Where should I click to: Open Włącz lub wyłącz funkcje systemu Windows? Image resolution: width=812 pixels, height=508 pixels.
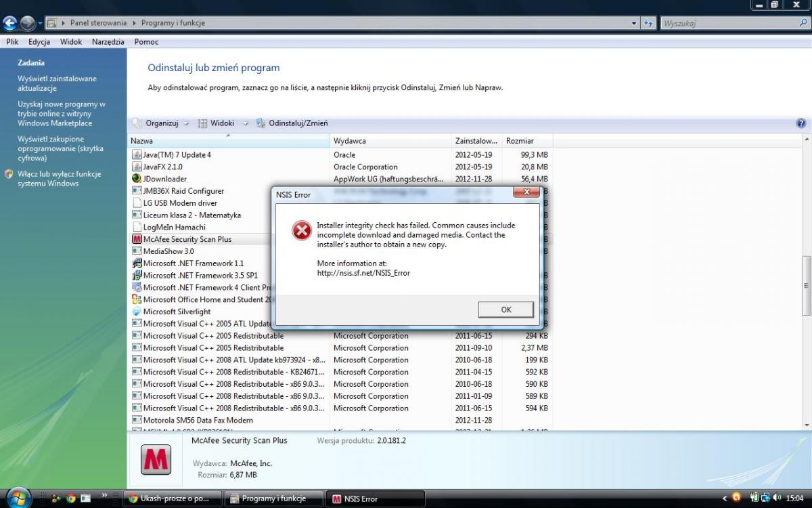(60, 179)
